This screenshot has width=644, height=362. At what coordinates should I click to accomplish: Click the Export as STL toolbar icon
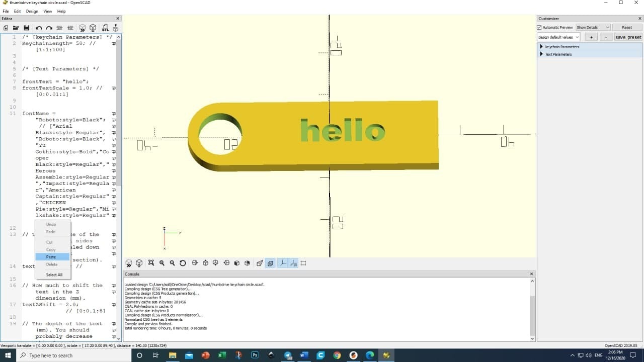pos(105,28)
